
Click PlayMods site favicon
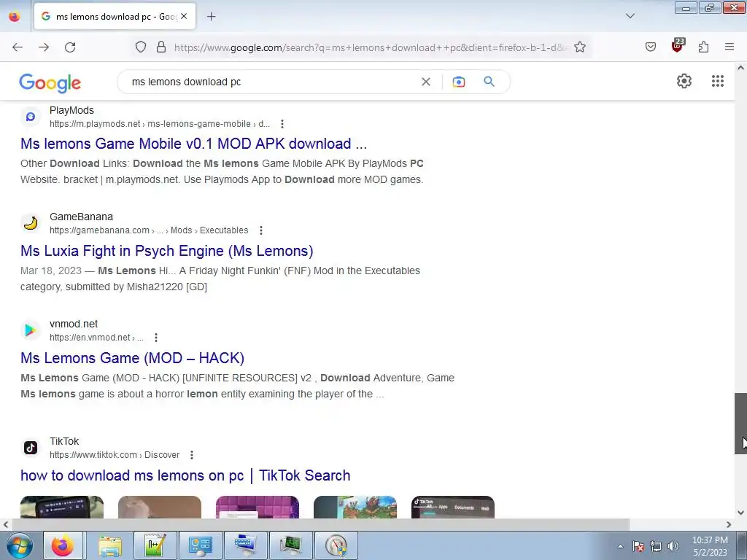pyautogui.click(x=31, y=117)
